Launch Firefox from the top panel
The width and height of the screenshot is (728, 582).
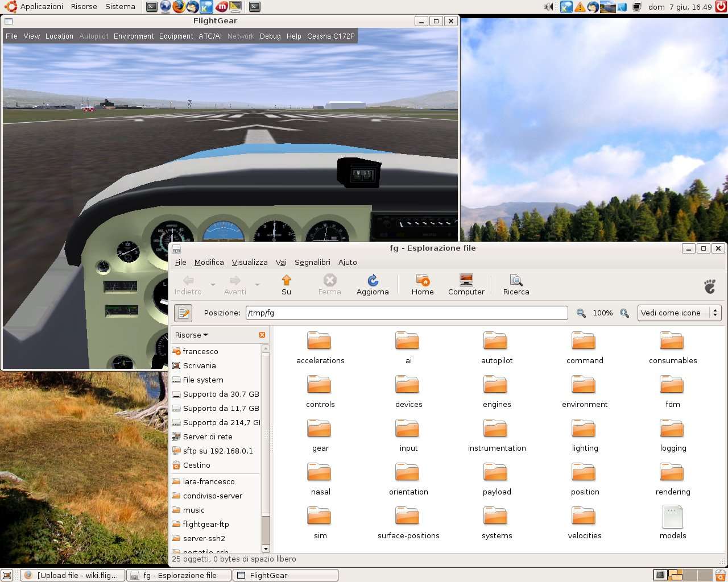pyautogui.click(x=179, y=7)
